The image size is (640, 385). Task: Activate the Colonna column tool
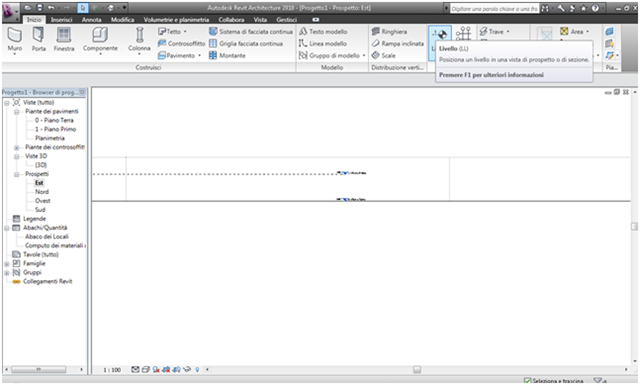click(139, 40)
